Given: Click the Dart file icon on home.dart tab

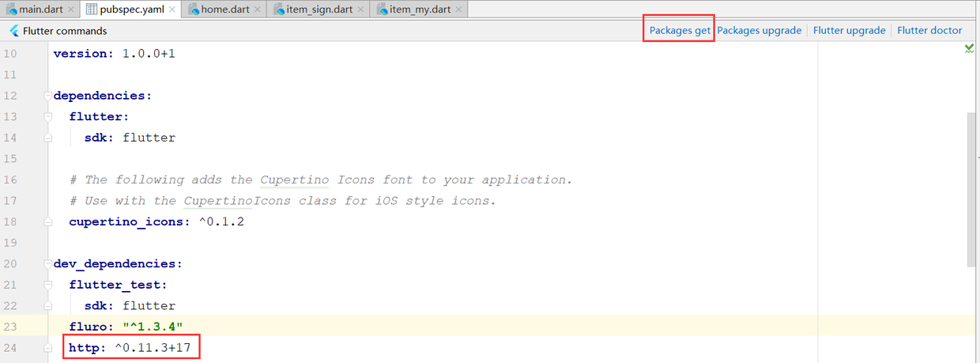Looking at the screenshot, I should pyautogui.click(x=193, y=9).
